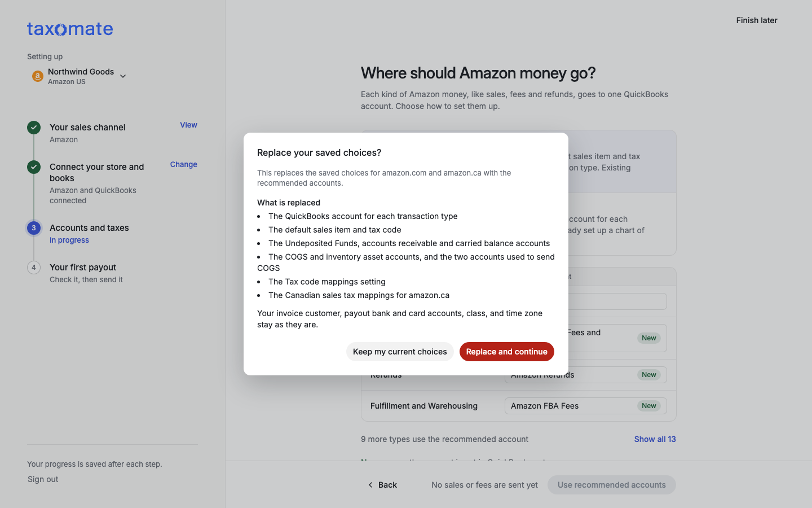Click Keep my current choices

tap(400, 352)
